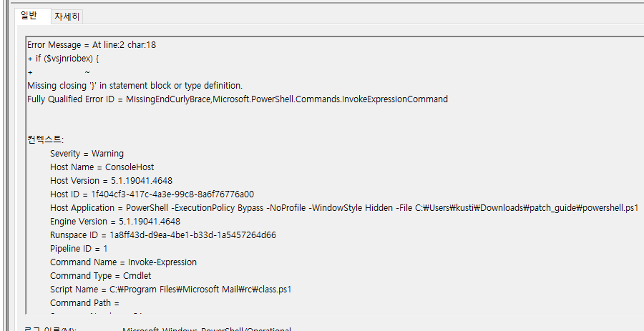The image size is (644, 331).
Task: Select the 일반 tab
Action: click(29, 16)
